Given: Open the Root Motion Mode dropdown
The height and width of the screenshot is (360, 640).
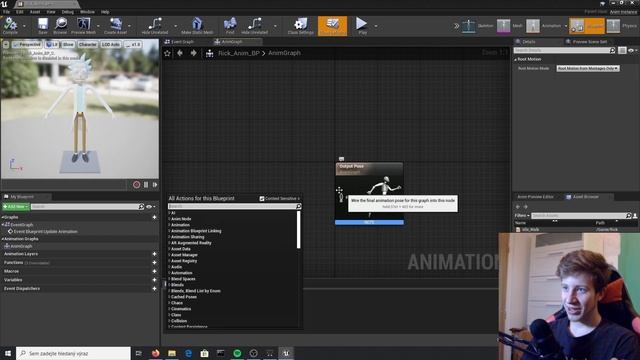Looking at the screenshot, I should (588, 69).
